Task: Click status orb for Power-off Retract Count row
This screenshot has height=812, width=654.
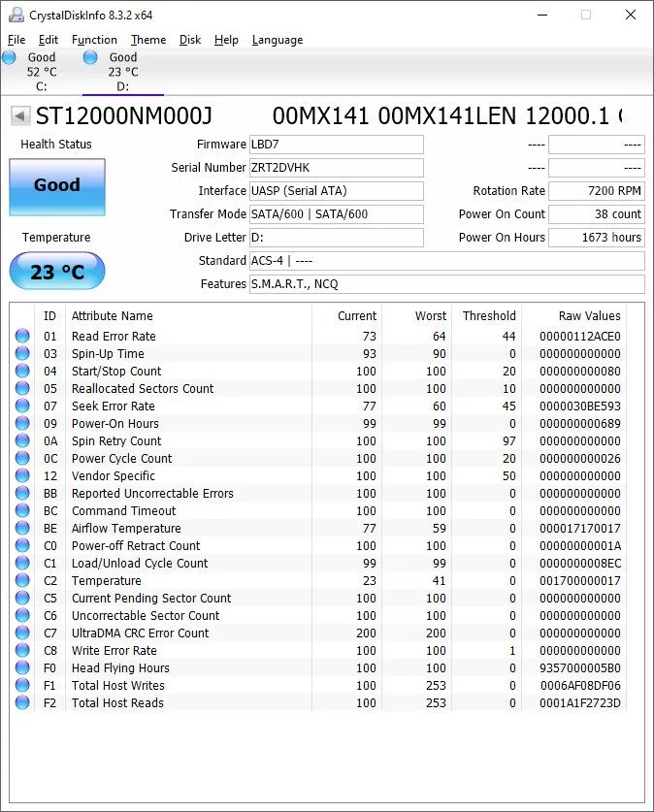Action: [22, 545]
